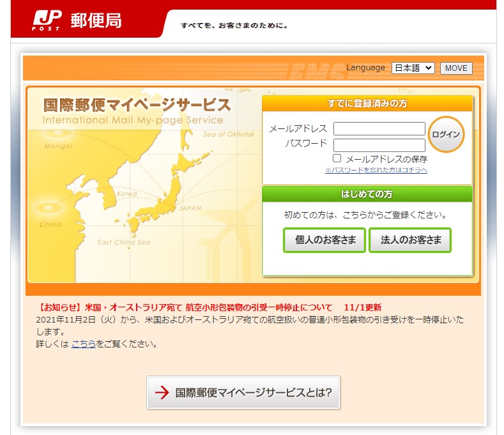Viewport: 504px width, 435px height.
Task: Open the Language dropdown showing 日本語
Action: click(x=413, y=68)
